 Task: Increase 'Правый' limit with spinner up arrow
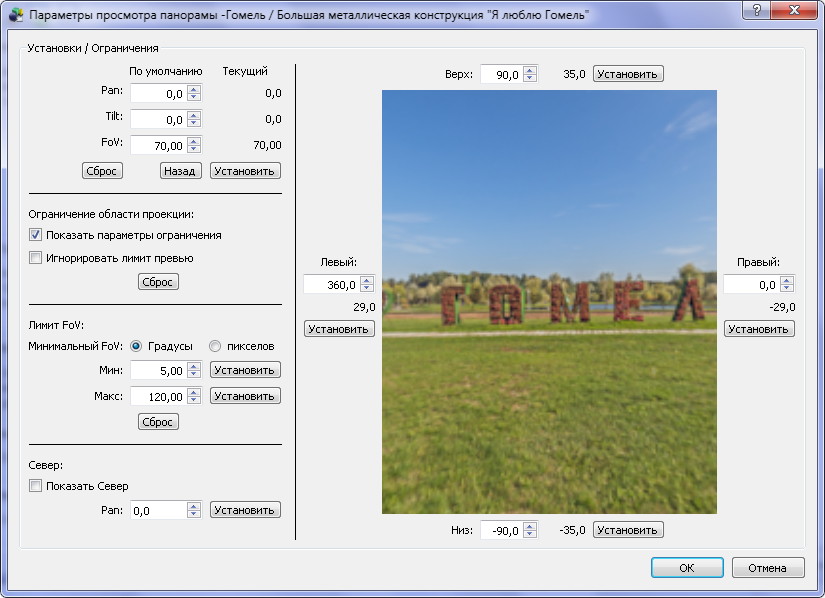787,280
